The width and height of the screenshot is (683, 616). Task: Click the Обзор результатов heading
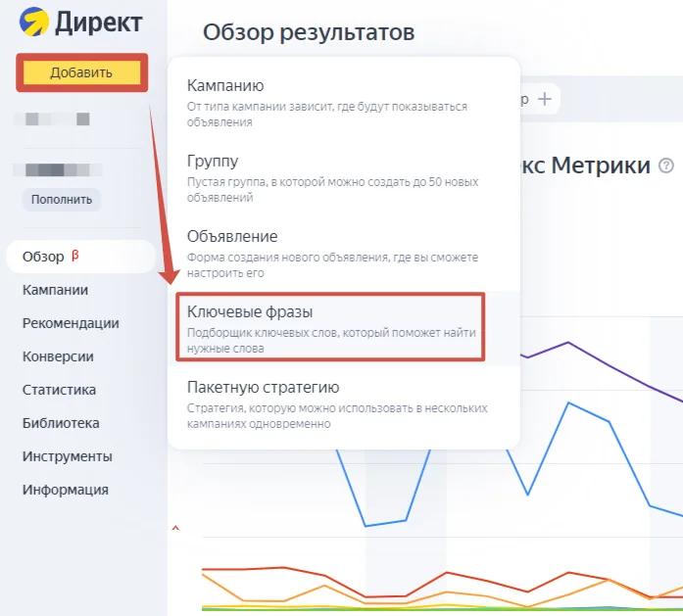coord(309,32)
